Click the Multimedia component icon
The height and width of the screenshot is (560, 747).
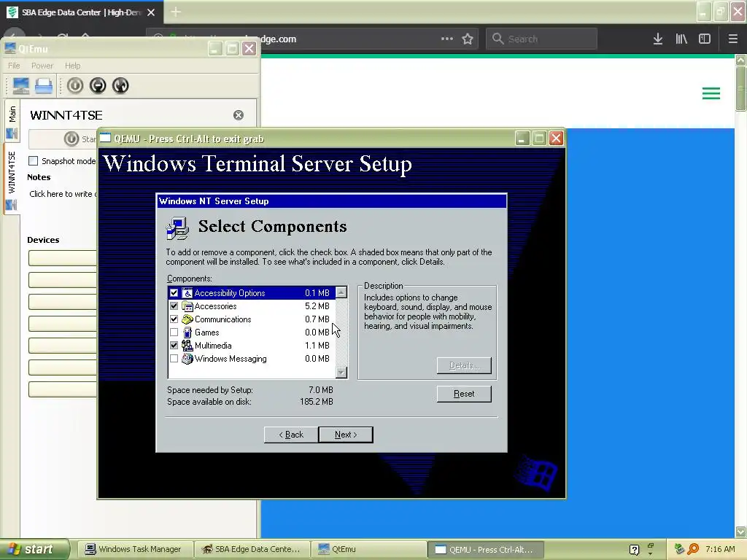coord(187,345)
